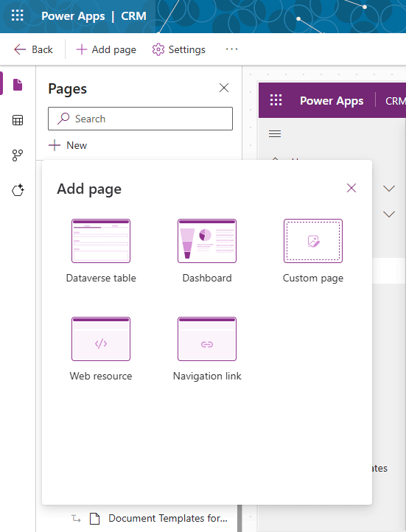Image resolution: width=406 pixels, height=532 pixels.
Task: Choose the Web resource page type
Action: coord(101,349)
